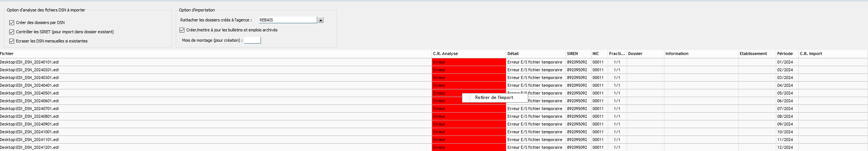
Task: Click the Fracti... column header
Action: [617, 54]
